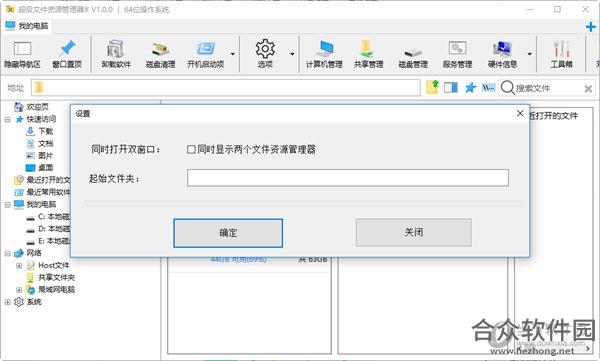Select C: 本地磁盘 drive in tree
The image size is (600, 361).
[x=54, y=217]
